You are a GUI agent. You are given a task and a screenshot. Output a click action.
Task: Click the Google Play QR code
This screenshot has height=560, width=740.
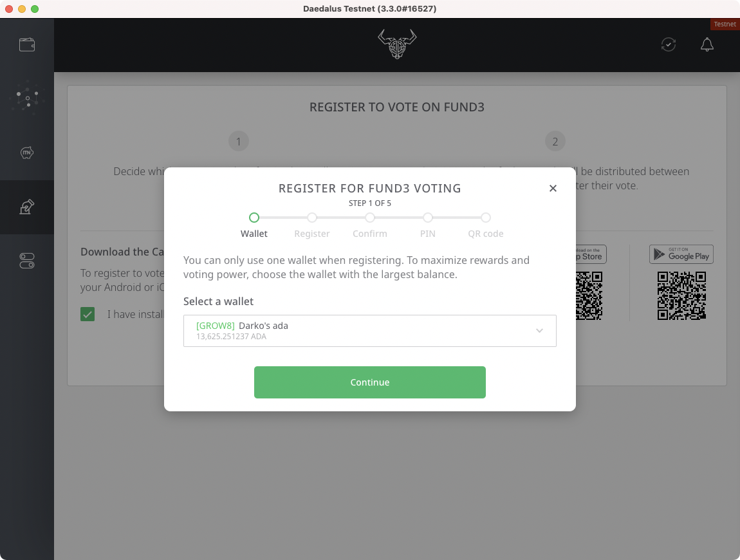click(681, 295)
